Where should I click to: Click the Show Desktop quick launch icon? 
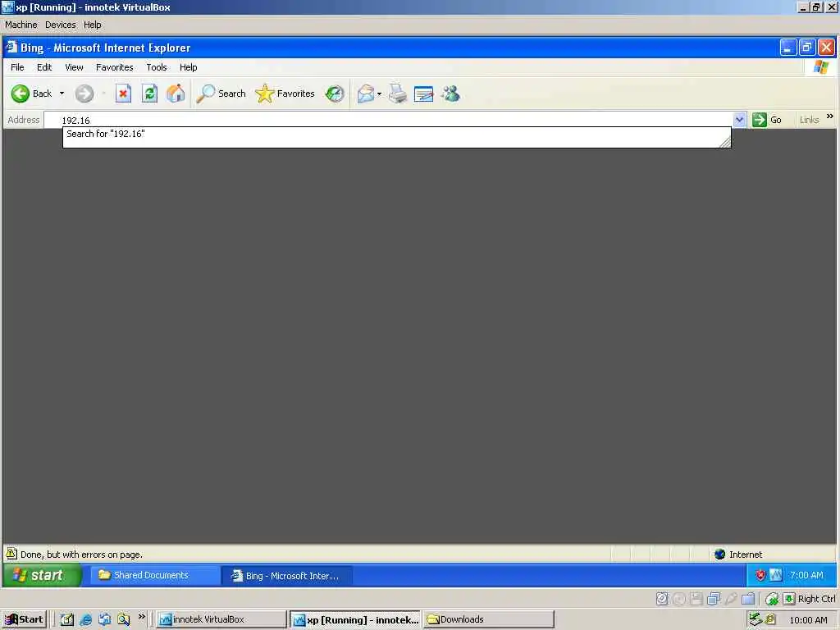click(x=66, y=620)
